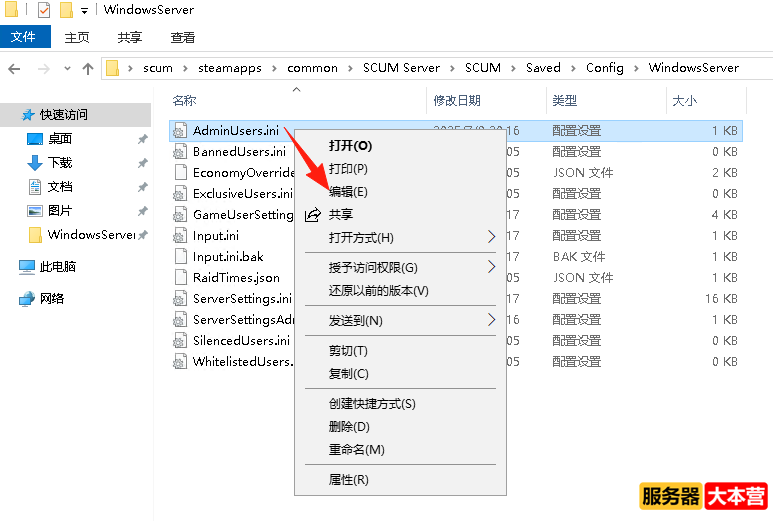Image resolution: width=773 pixels, height=521 pixels.
Task: Go up one folder level
Action: 88,69
